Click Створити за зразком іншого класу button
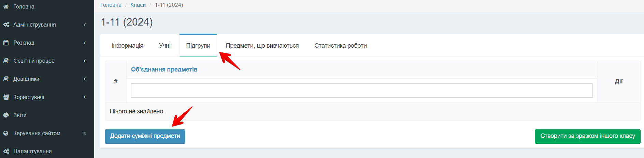Viewport: 644px width, 158px height. pos(587,136)
